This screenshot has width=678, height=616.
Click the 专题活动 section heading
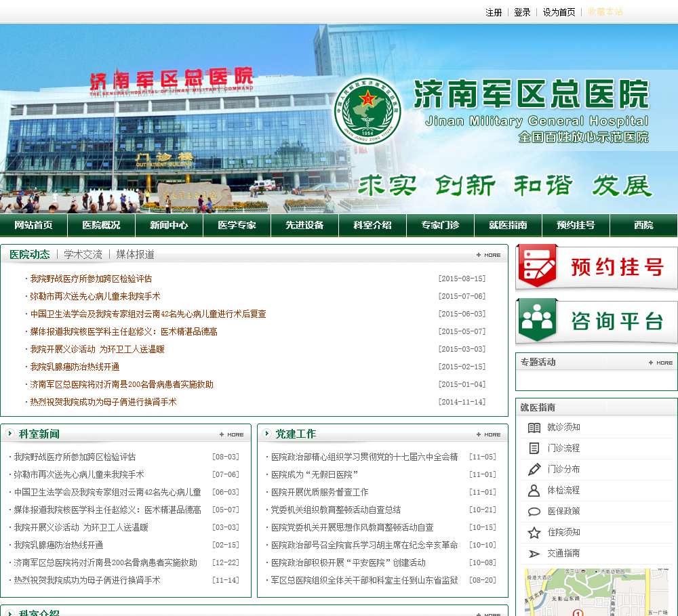pyautogui.click(x=538, y=363)
